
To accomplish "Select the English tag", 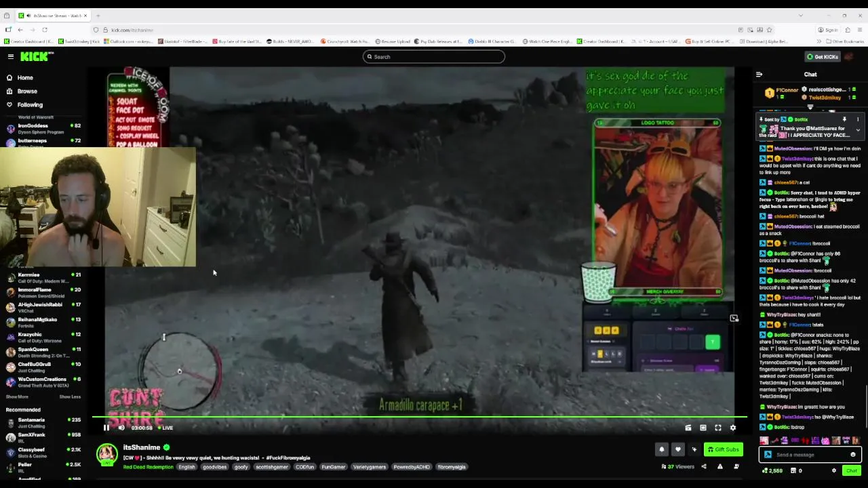I will click(187, 467).
